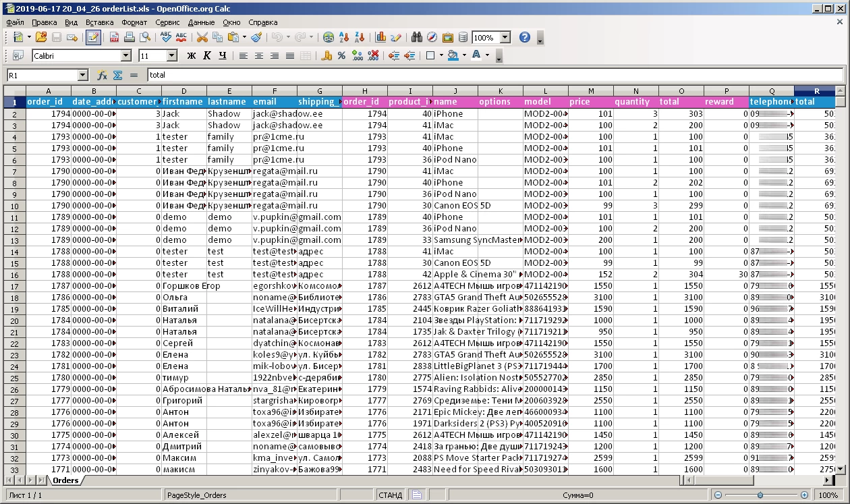The height and width of the screenshot is (504, 850).
Task: Toggle italic formatting (К)
Action: [x=207, y=55]
